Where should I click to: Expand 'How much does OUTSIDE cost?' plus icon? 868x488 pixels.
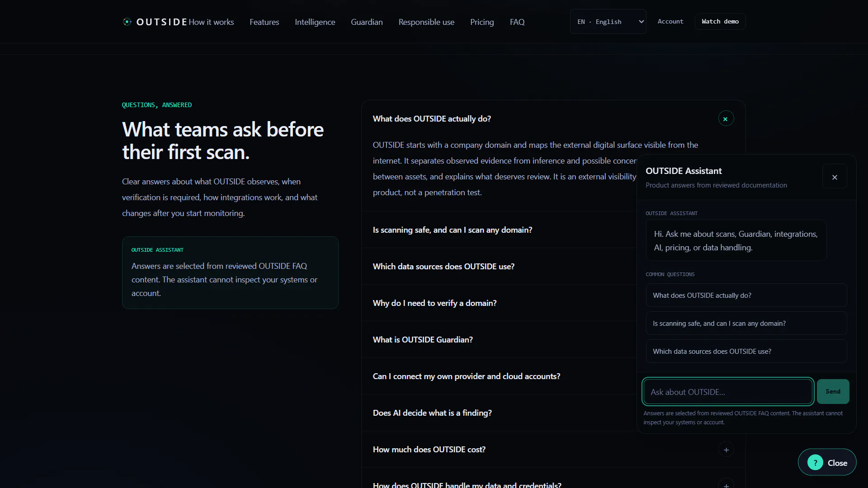click(726, 450)
